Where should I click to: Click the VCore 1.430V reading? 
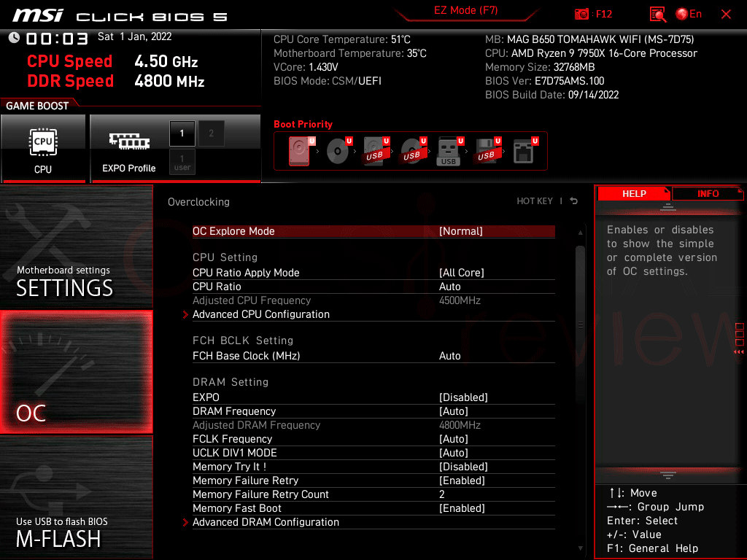click(x=306, y=67)
